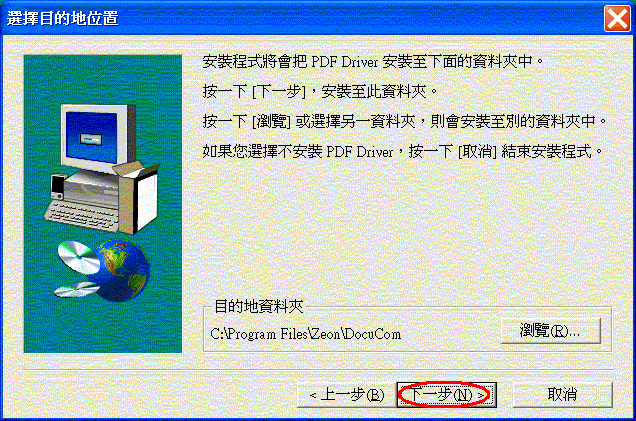
Task: Click the small black speaker beside computer
Action: [58, 187]
